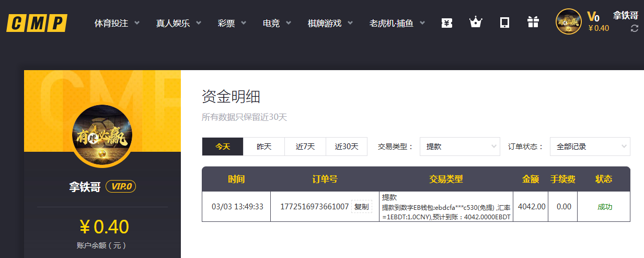Copy the order number with 复制 button
This screenshot has height=258, width=644.
point(362,207)
